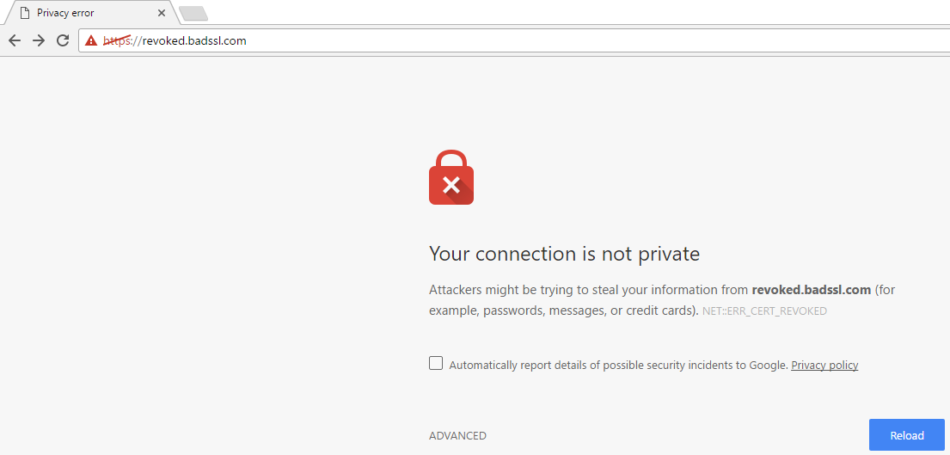
Task: Expand the ADVANCED details section
Action: click(x=457, y=436)
